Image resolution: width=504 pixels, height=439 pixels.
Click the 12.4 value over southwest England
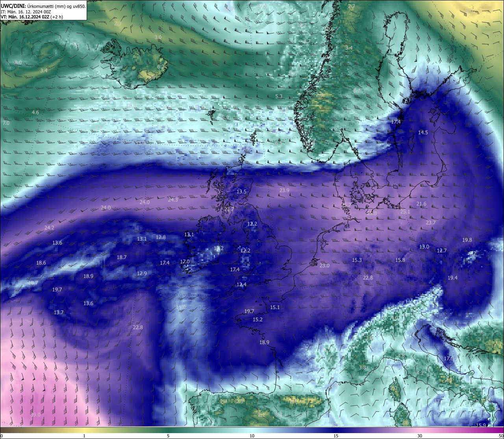click(x=241, y=285)
